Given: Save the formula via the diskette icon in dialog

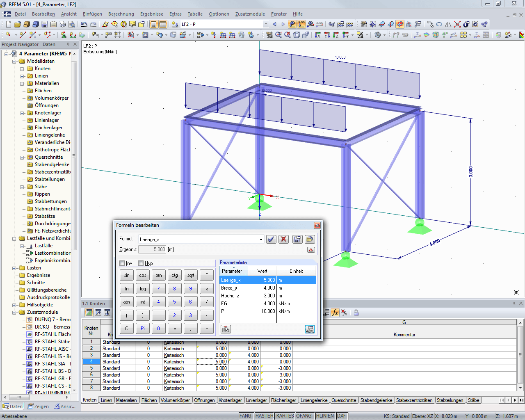Looking at the screenshot, I should click(297, 239).
